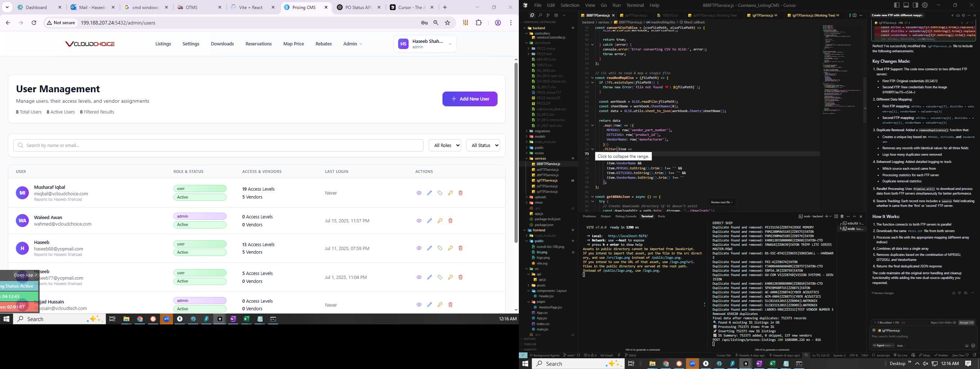
Task: View Waleed Awan details with eye icon
Action: tap(419, 221)
